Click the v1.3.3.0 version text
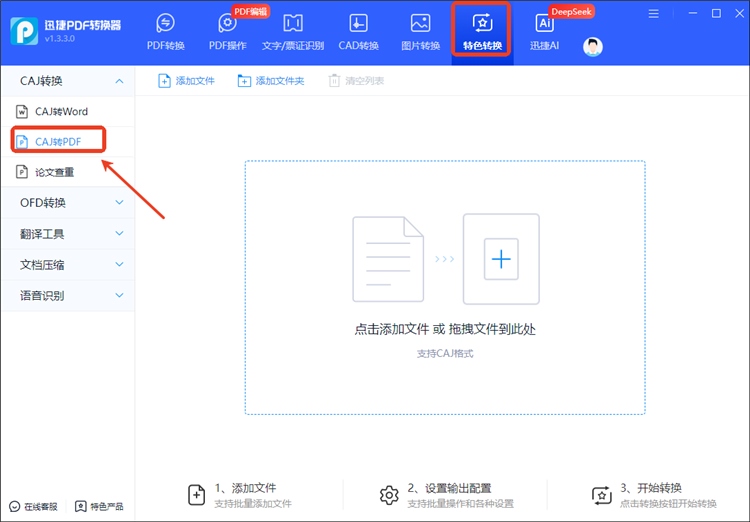The width and height of the screenshot is (750, 522). coord(60,39)
